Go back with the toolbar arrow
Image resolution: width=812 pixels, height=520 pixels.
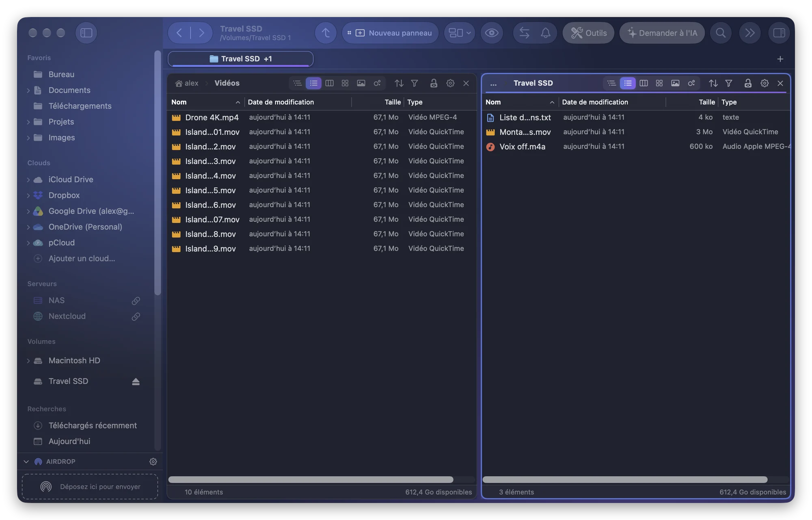(179, 32)
